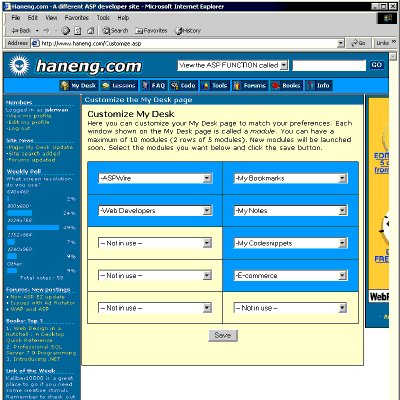Screen dimensions: 400x400
Task: Click the Forward arrow toolbar button
Action: point(46,31)
